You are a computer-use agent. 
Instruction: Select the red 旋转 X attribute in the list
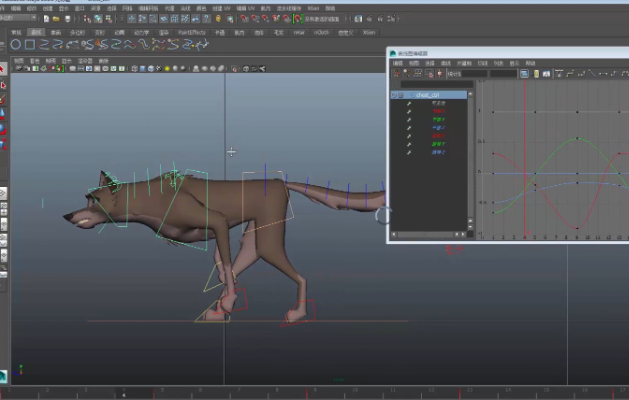(x=438, y=135)
